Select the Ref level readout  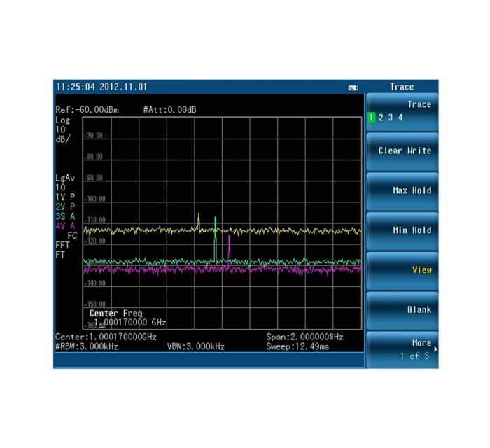coord(87,110)
